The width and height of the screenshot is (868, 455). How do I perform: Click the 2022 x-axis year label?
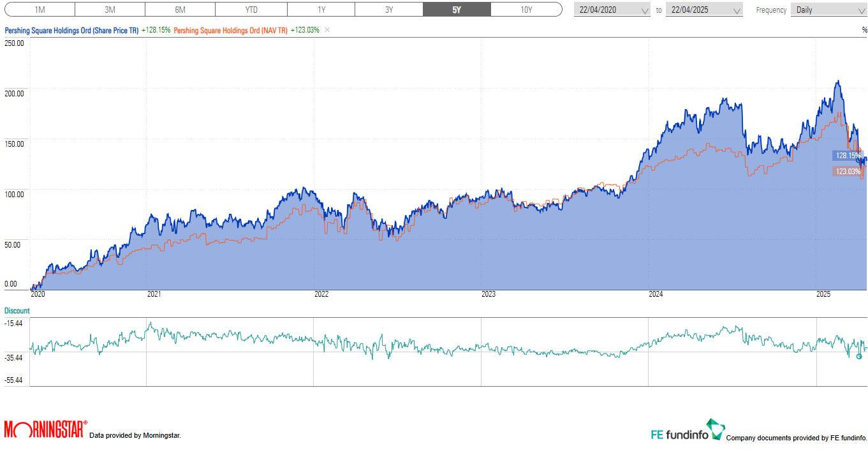point(321,294)
